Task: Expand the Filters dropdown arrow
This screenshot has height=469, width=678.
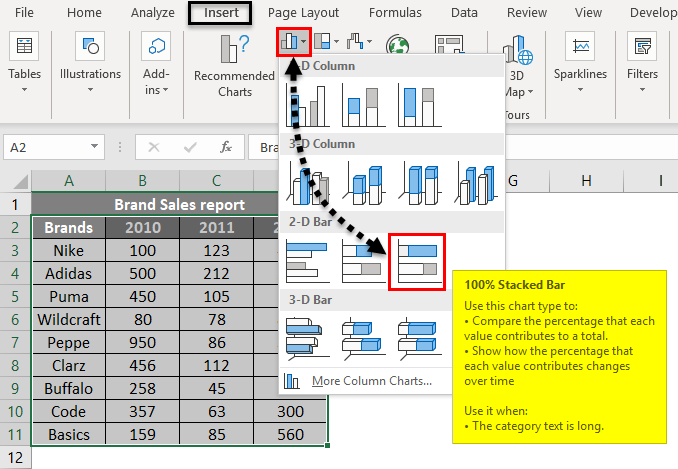Action: 642,90
